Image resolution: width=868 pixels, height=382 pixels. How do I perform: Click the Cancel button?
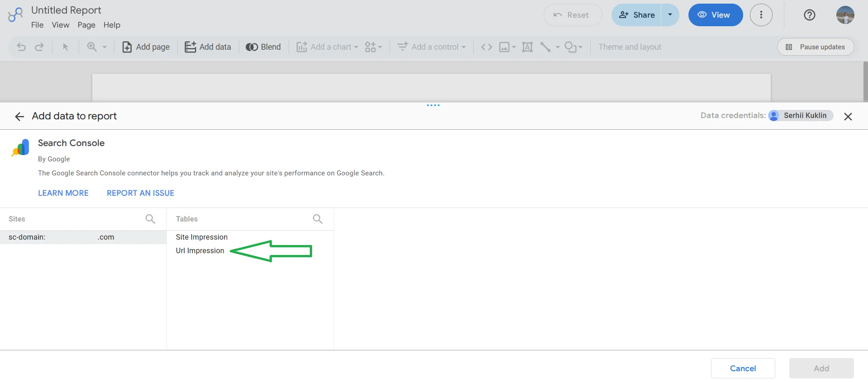(743, 368)
